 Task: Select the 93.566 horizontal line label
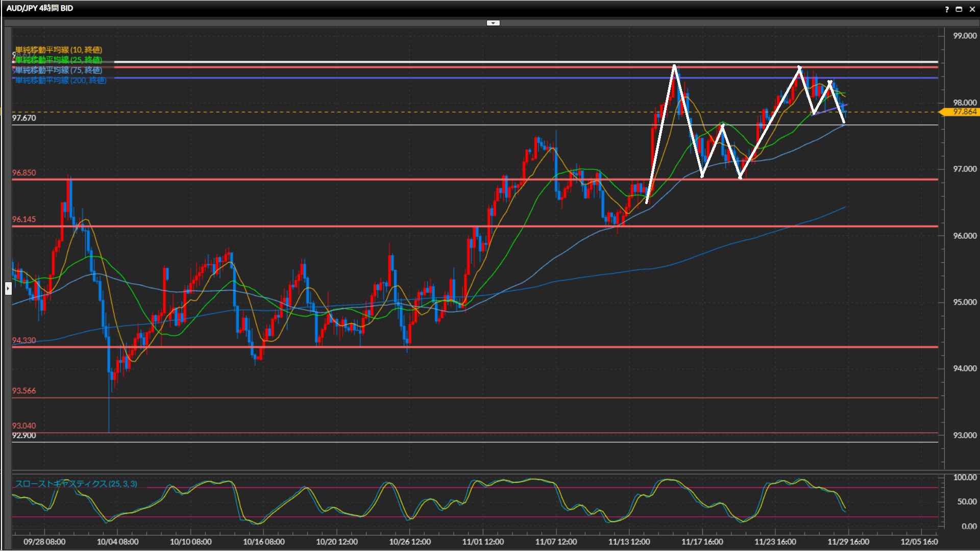click(x=24, y=391)
